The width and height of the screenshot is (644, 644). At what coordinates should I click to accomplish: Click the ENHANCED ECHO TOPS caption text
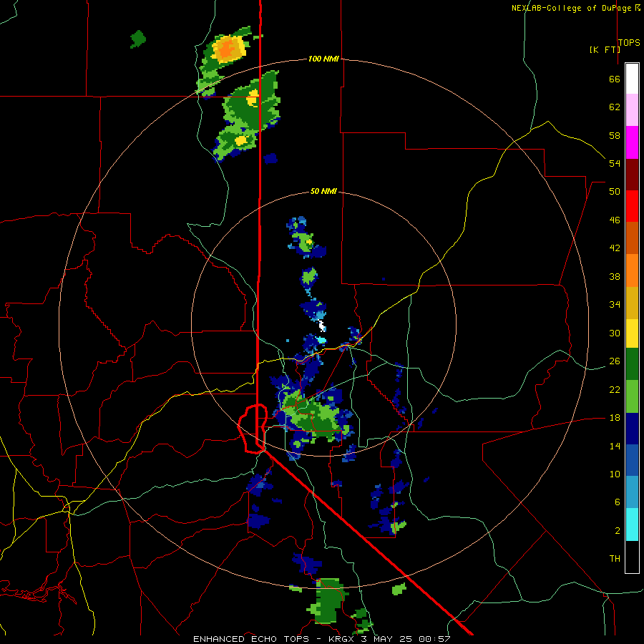tap(251, 639)
